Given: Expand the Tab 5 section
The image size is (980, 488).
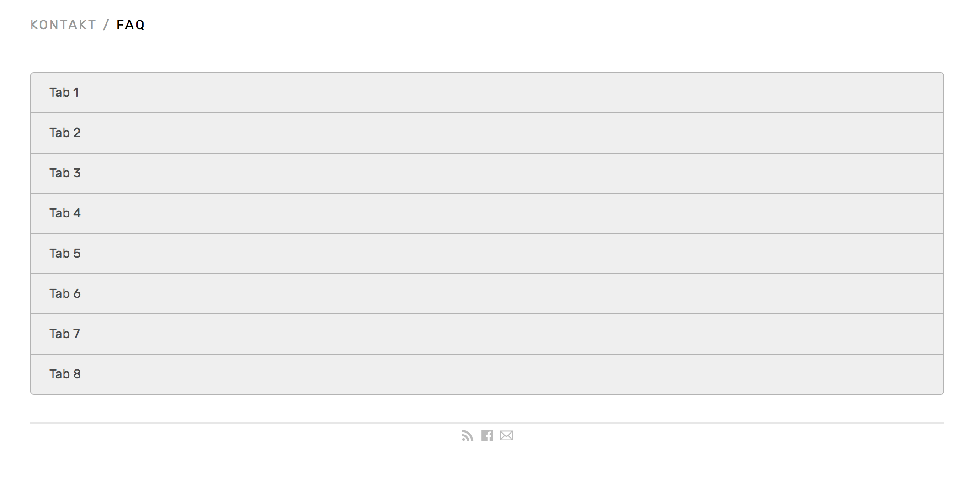Looking at the screenshot, I should click(x=487, y=254).
